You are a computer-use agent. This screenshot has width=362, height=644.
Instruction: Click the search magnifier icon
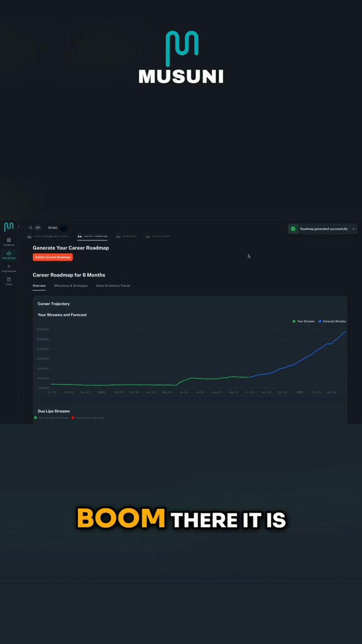click(x=31, y=228)
